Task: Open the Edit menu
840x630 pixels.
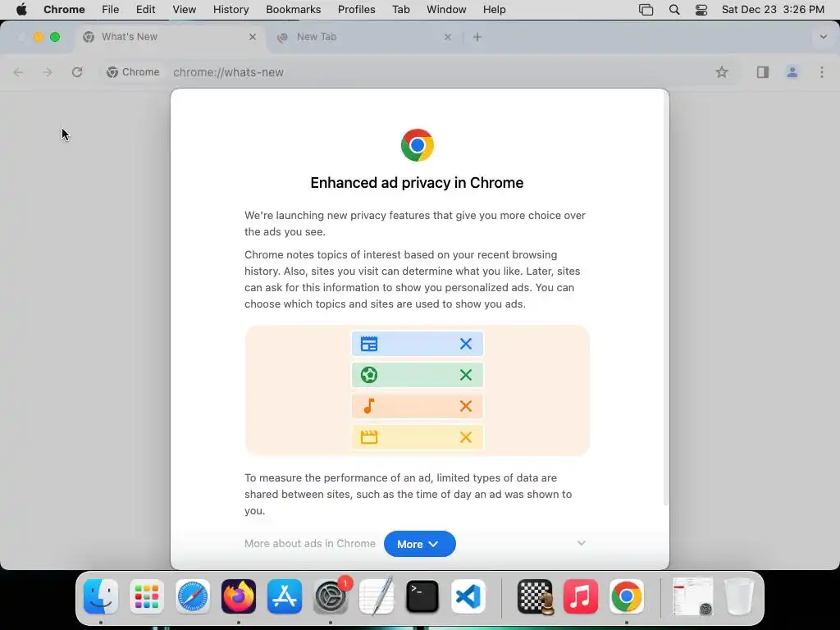Action: pos(146,10)
